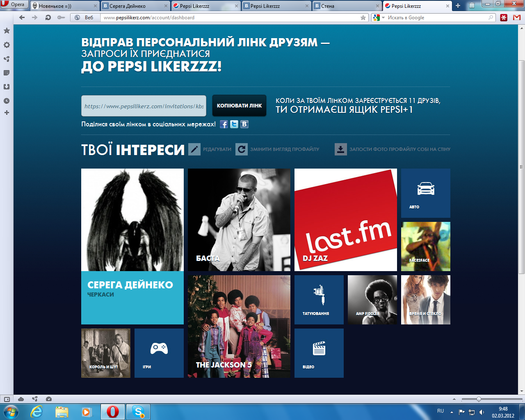Click the address bar URL
Image resolution: width=525 pixels, height=420 pixels.
[149, 18]
